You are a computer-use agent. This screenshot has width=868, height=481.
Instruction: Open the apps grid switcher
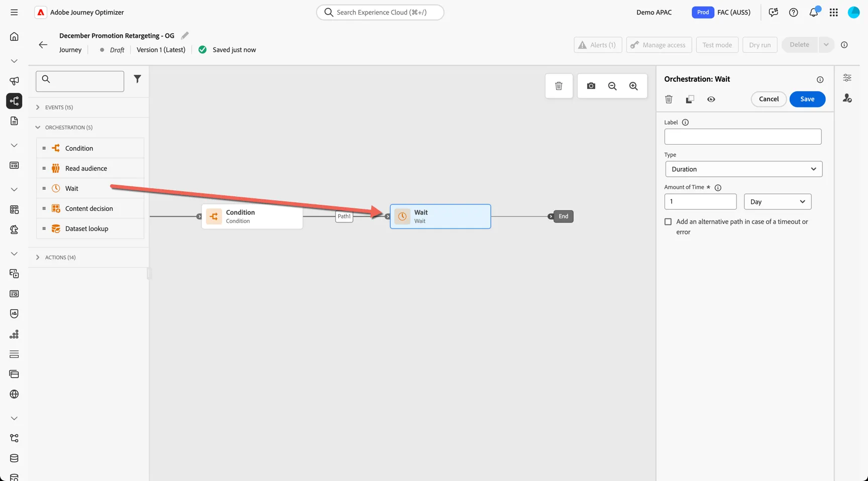(x=834, y=12)
